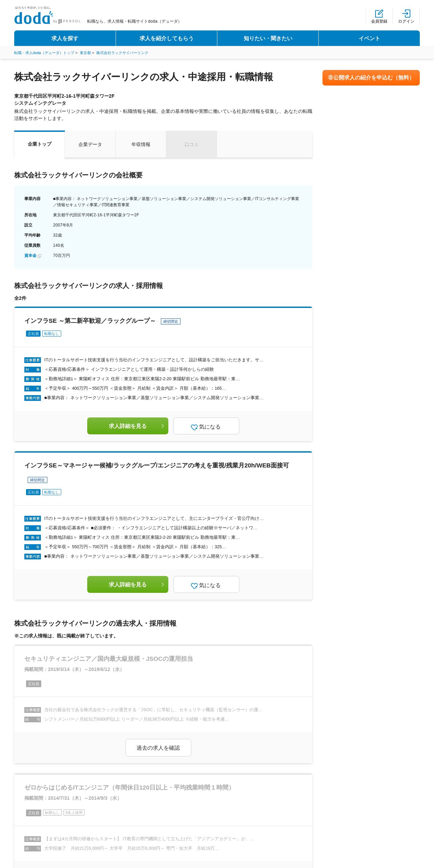Click the 締切間近 badge on the マネージャー候補 job
The image size is (434, 868).
pyautogui.click(x=38, y=480)
